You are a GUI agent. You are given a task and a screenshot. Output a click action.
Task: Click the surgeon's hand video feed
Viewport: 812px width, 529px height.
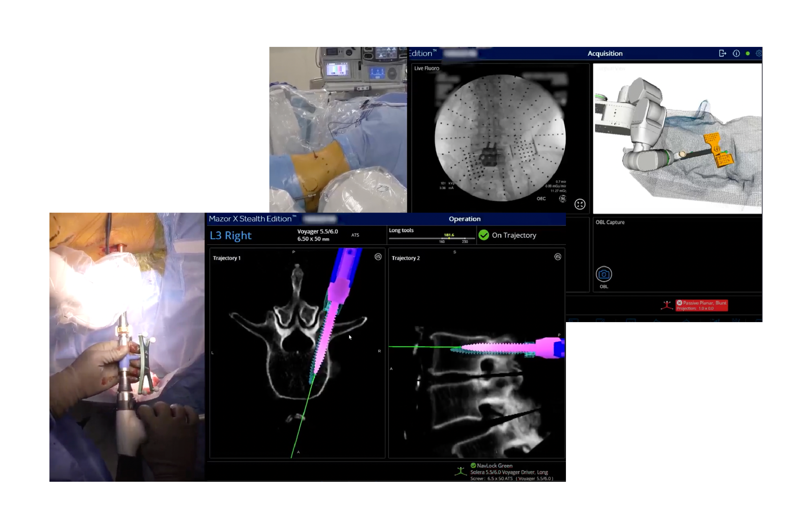click(127, 347)
